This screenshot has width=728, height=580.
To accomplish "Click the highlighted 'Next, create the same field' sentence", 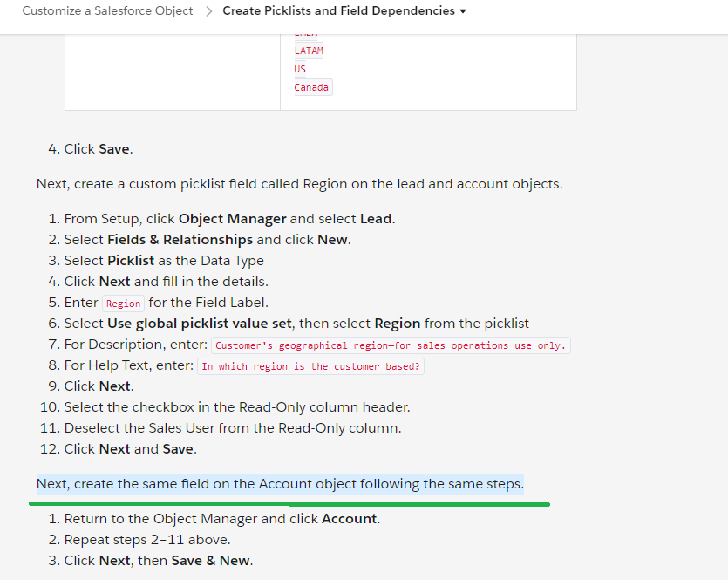I will (x=280, y=484).
